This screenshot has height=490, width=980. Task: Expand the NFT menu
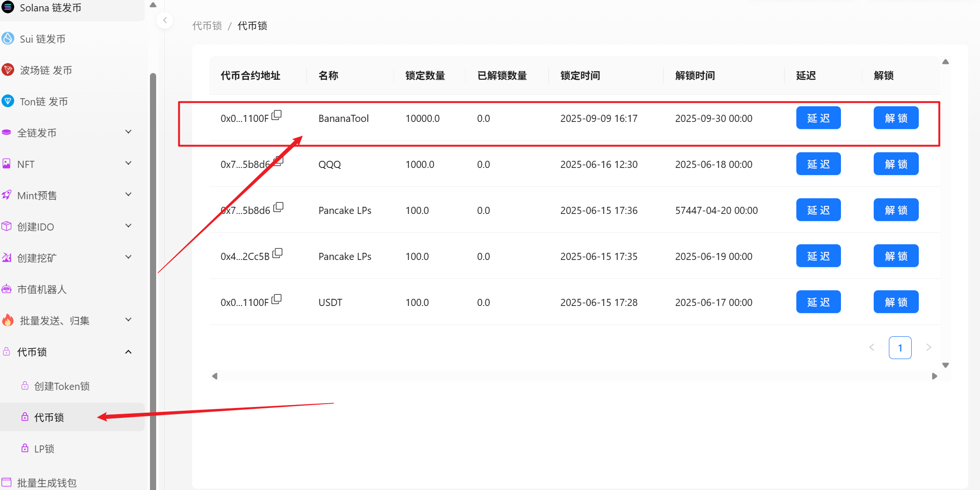(x=128, y=164)
